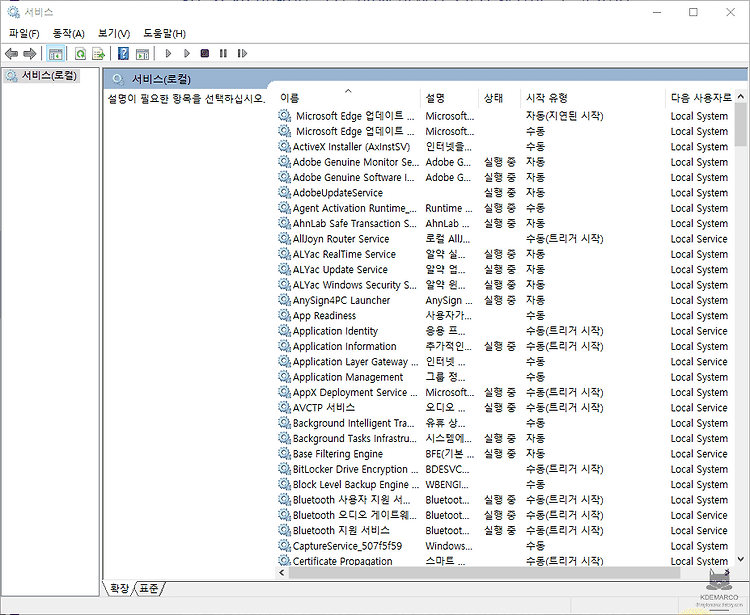
Task: Open the 보기(V) menu
Action: coord(114,33)
